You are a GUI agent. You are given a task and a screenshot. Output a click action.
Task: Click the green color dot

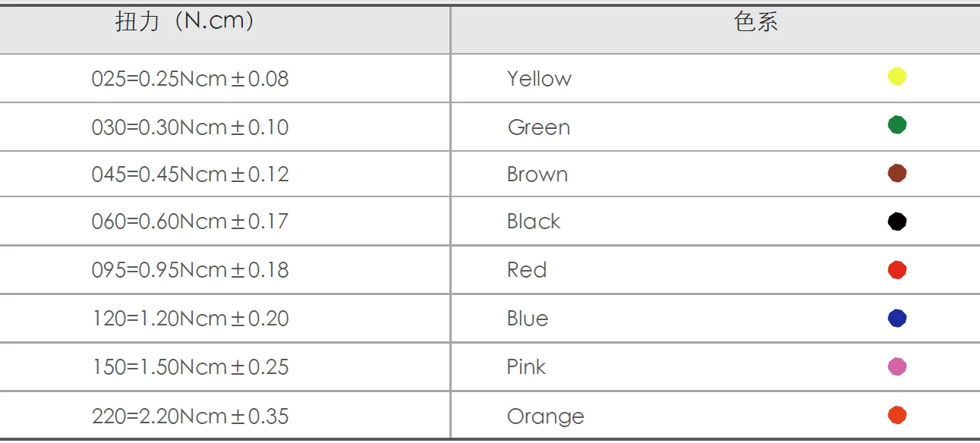(x=896, y=125)
